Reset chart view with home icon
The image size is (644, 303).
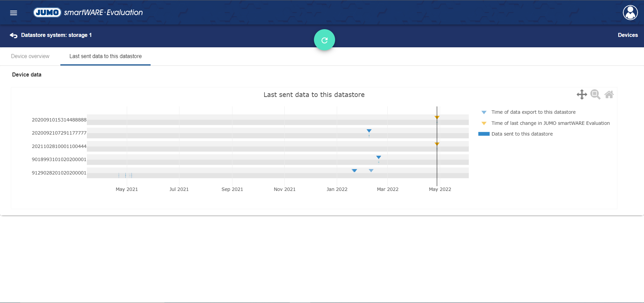click(609, 95)
